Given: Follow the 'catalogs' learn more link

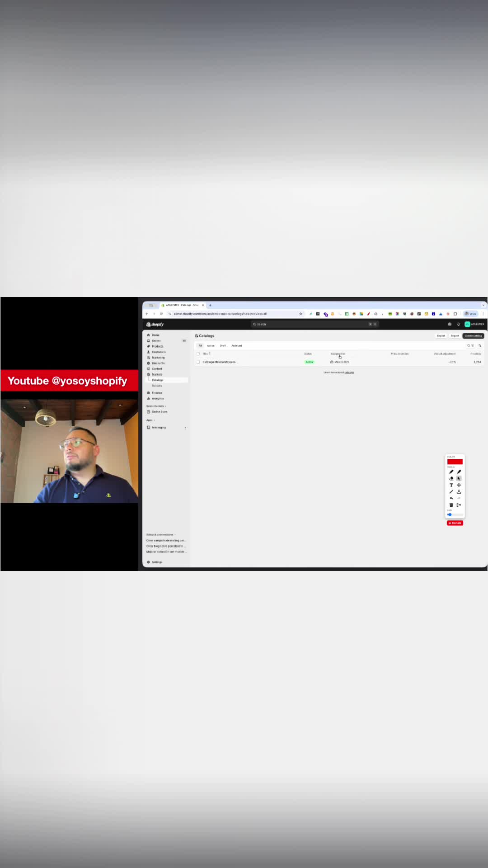Looking at the screenshot, I should click(x=349, y=373).
